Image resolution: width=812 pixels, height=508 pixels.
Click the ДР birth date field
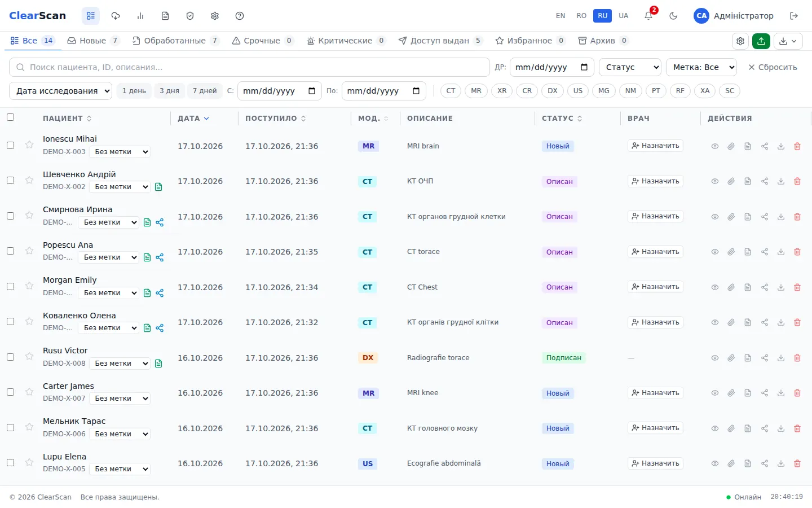pyautogui.click(x=551, y=67)
